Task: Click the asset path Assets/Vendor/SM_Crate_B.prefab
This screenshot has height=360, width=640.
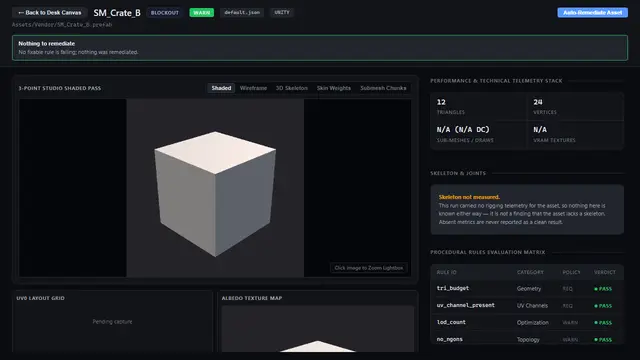Action: point(62,24)
